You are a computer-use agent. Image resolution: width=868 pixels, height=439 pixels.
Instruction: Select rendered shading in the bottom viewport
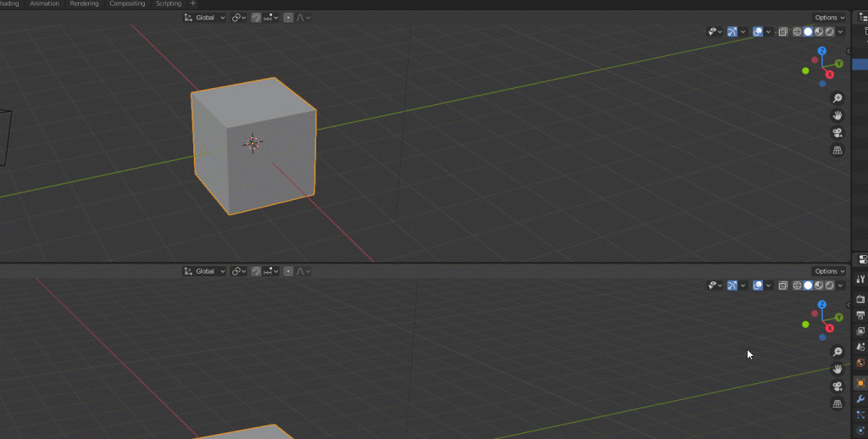830,286
